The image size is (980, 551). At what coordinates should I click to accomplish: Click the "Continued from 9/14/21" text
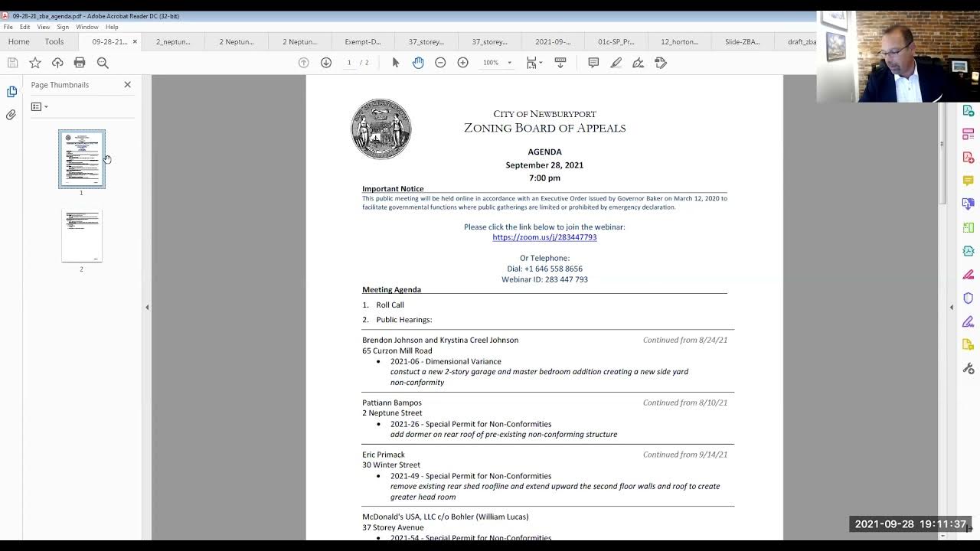pos(685,455)
